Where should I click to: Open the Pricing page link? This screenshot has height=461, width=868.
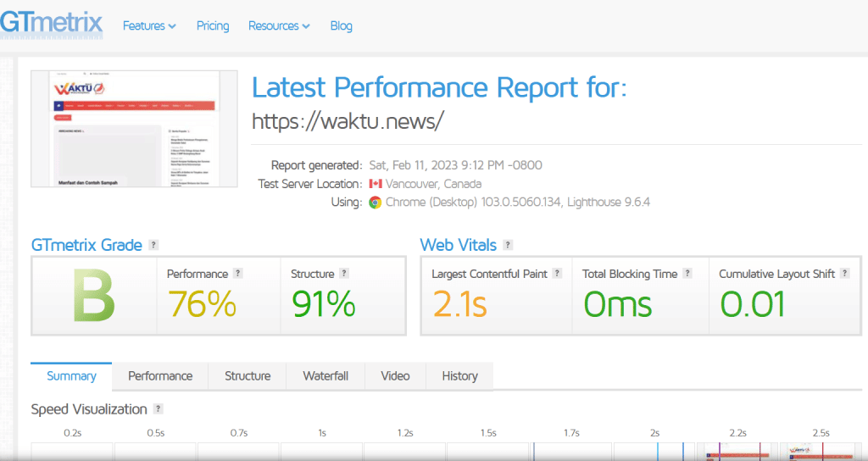(213, 26)
